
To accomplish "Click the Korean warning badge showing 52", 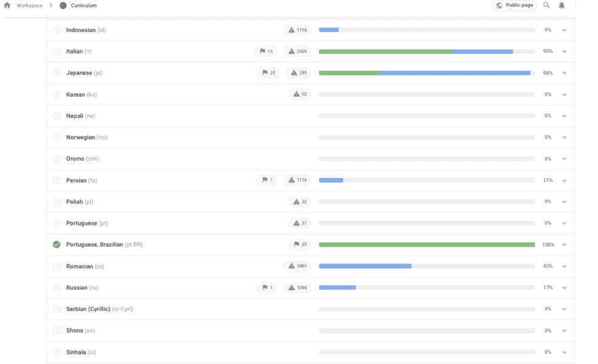I will tap(300, 94).
